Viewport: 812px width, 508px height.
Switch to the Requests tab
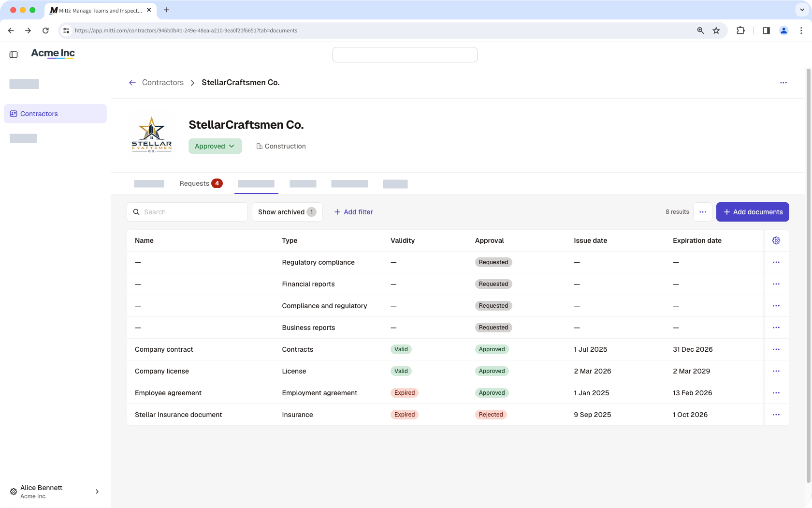point(201,183)
